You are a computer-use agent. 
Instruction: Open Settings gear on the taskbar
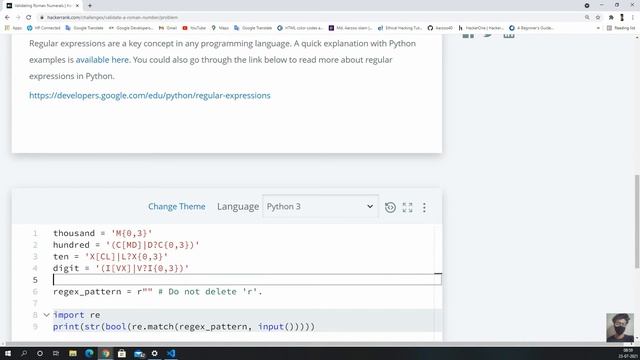tap(155, 353)
